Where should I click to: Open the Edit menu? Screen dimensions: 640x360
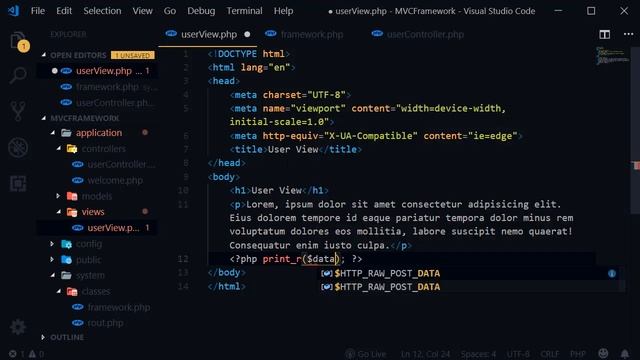(64, 11)
